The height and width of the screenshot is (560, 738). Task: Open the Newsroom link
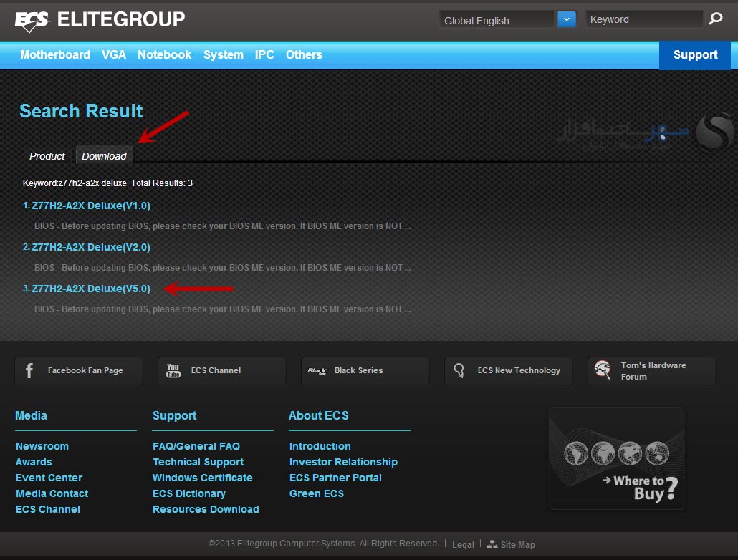42,446
